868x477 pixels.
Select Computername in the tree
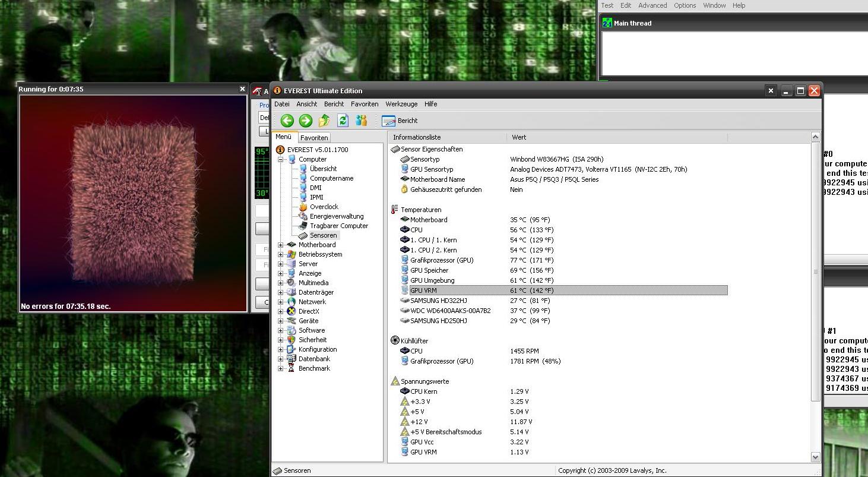tap(331, 178)
